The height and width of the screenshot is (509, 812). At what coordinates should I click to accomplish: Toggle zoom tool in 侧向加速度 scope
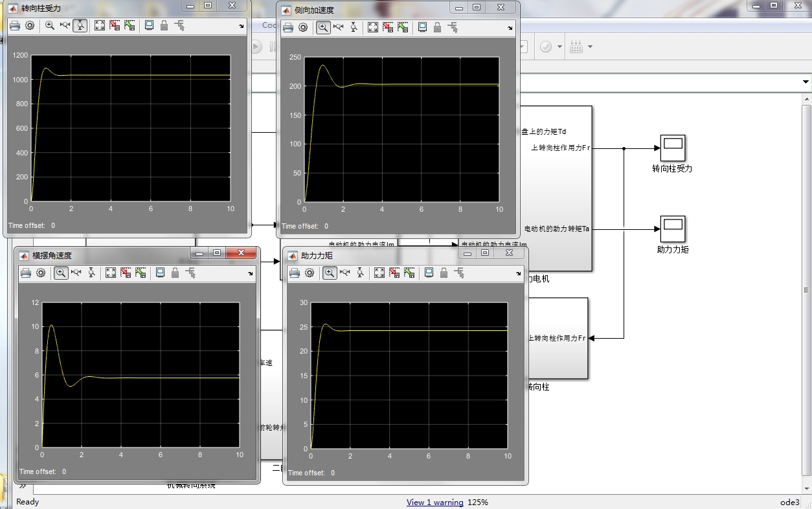point(323,27)
